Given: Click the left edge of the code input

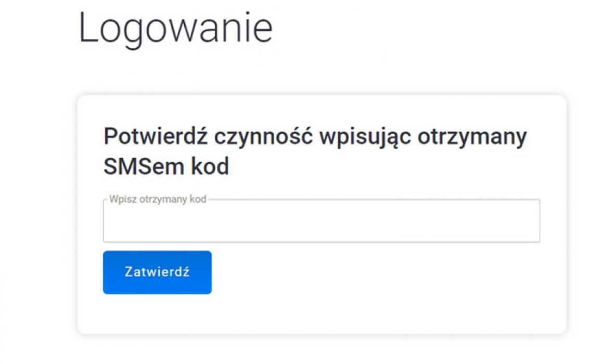Looking at the screenshot, I should (110, 223).
